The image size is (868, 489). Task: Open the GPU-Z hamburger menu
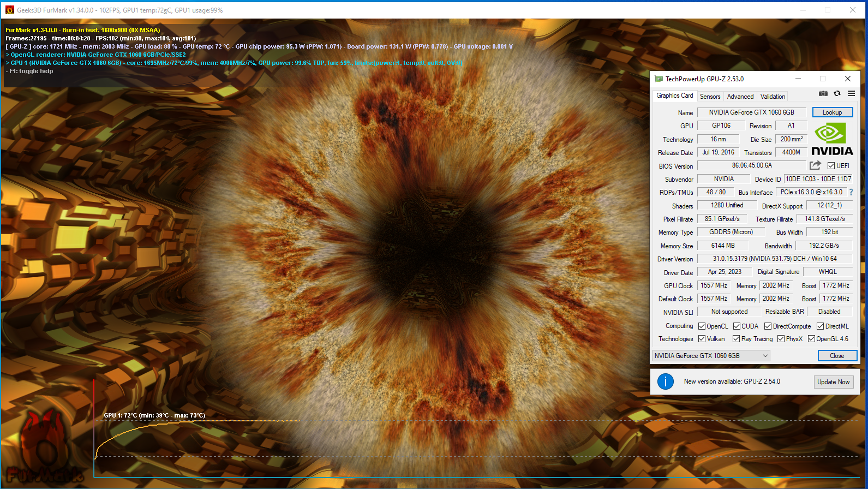pyautogui.click(x=851, y=94)
